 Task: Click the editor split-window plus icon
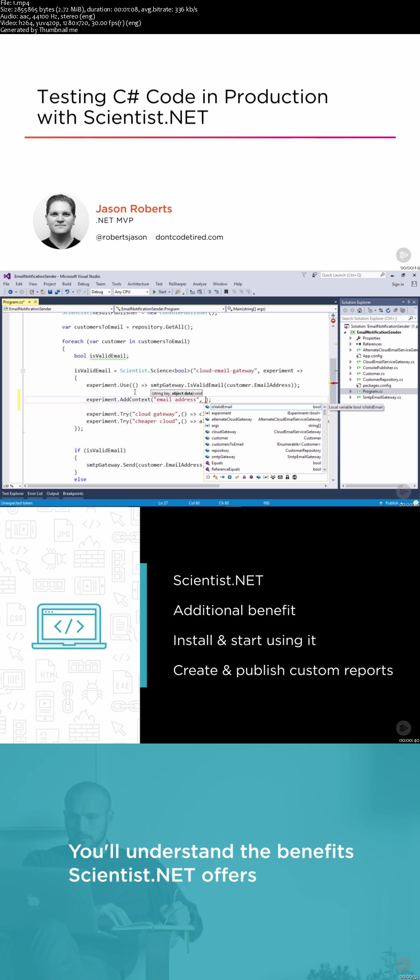point(333,315)
